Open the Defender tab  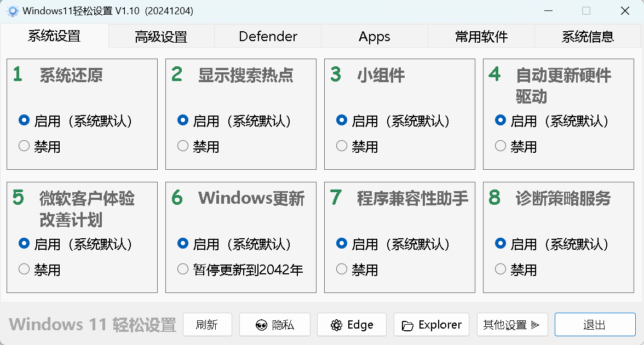(x=267, y=36)
